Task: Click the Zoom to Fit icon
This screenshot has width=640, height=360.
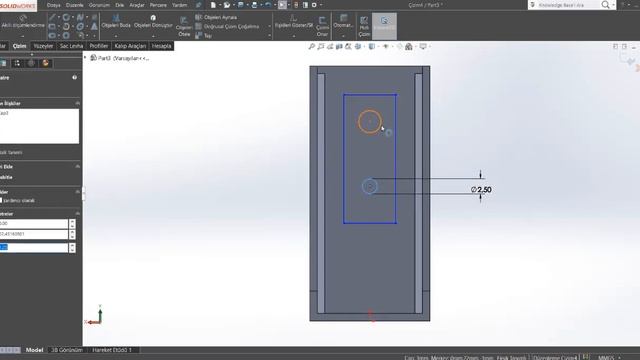Action: [311, 47]
